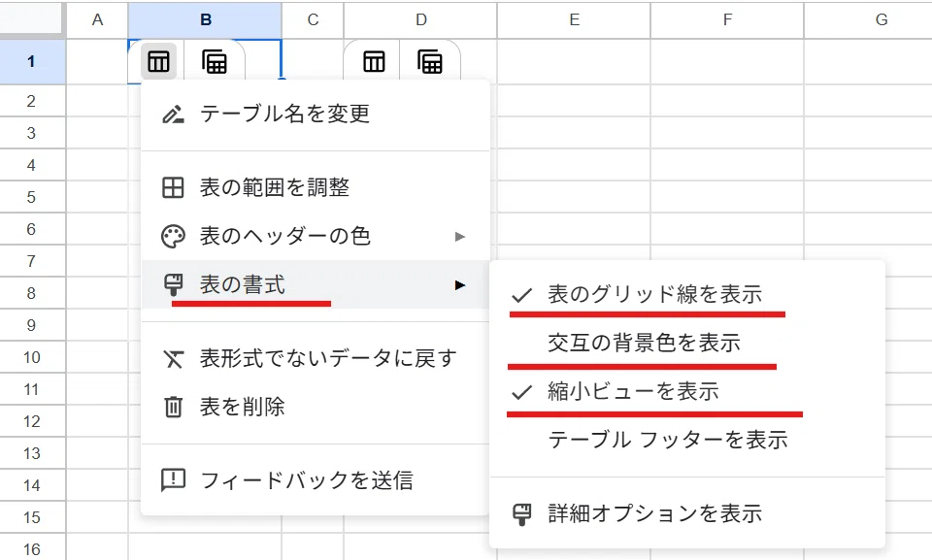
Task: Open 表の書式 menu entry
Action: (316, 284)
